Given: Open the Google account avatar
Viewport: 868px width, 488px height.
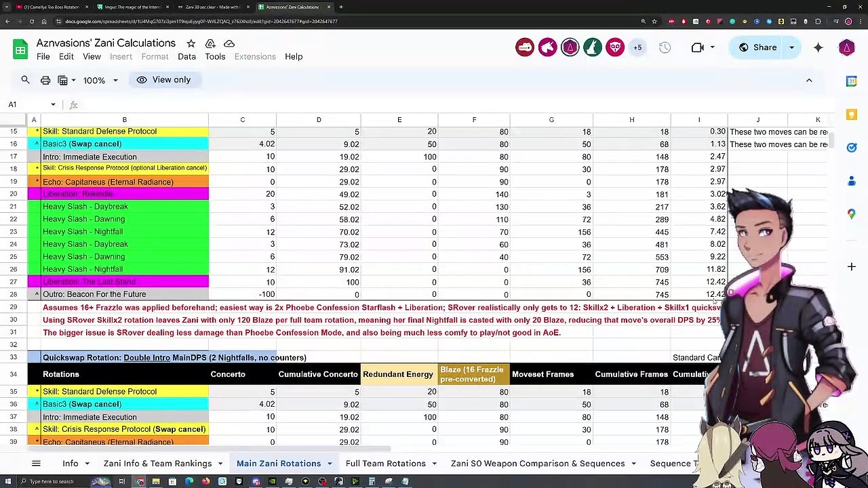Looking at the screenshot, I should point(846,47).
